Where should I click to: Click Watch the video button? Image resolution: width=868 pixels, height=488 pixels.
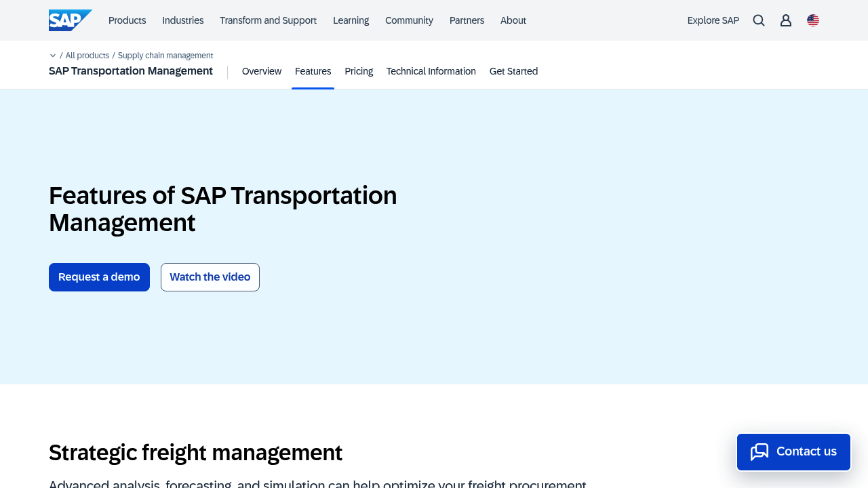[210, 277]
